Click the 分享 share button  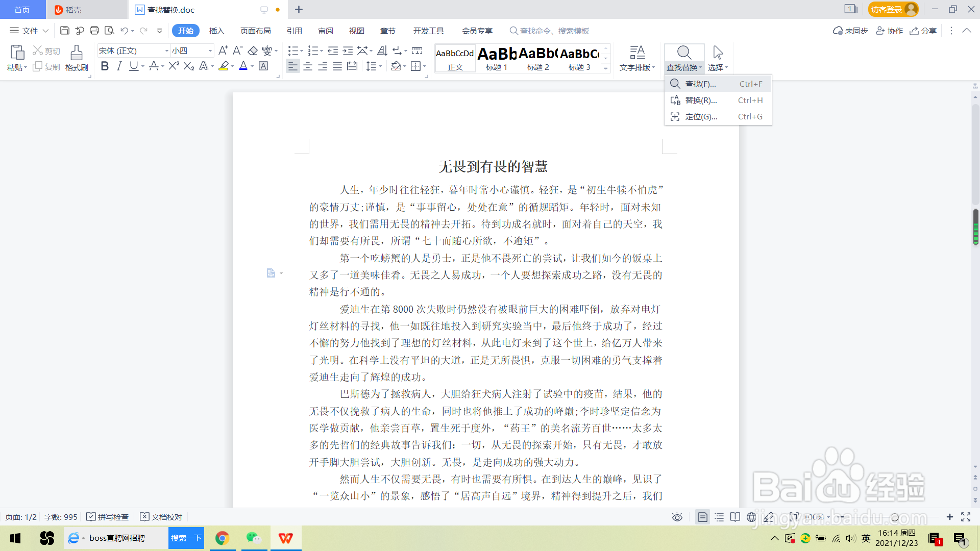[923, 31]
